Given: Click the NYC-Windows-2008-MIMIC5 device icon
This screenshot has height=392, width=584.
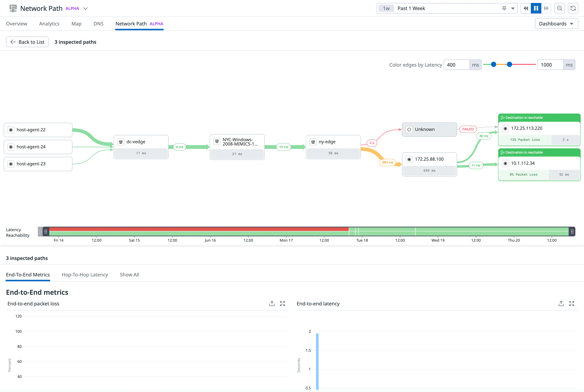Looking at the screenshot, I should (x=217, y=141).
